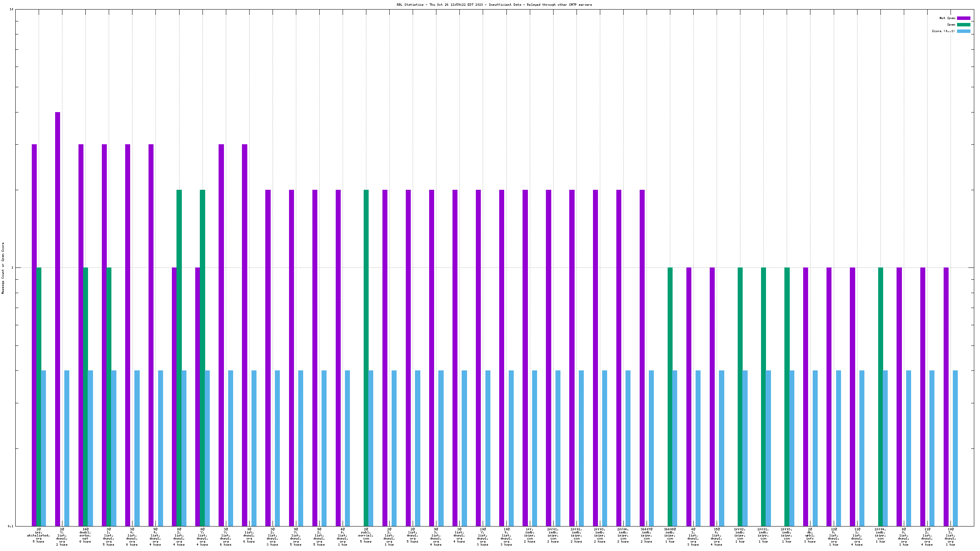Click the dnsbl.sorbs.net 6 hops label
The image size is (980, 551).
[85, 535]
